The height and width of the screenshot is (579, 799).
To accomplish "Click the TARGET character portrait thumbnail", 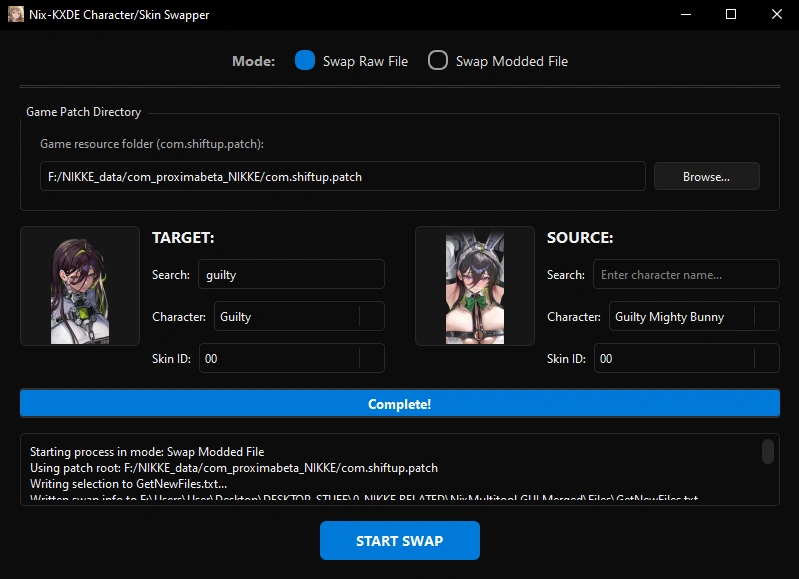I will pos(79,286).
